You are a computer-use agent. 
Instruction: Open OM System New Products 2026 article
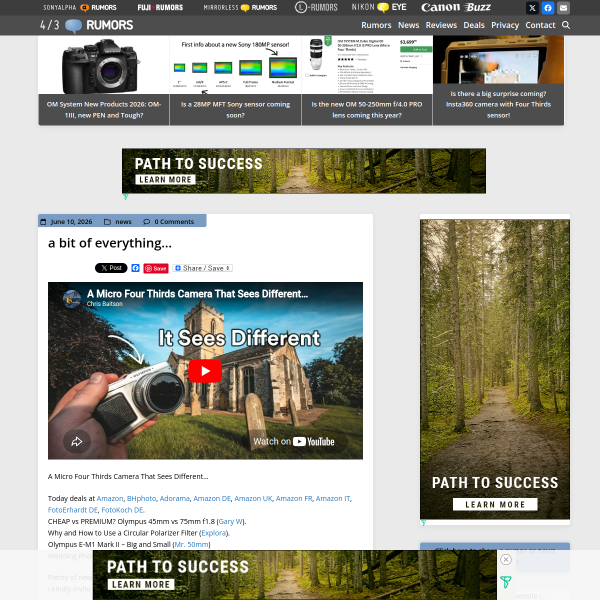coord(104,110)
